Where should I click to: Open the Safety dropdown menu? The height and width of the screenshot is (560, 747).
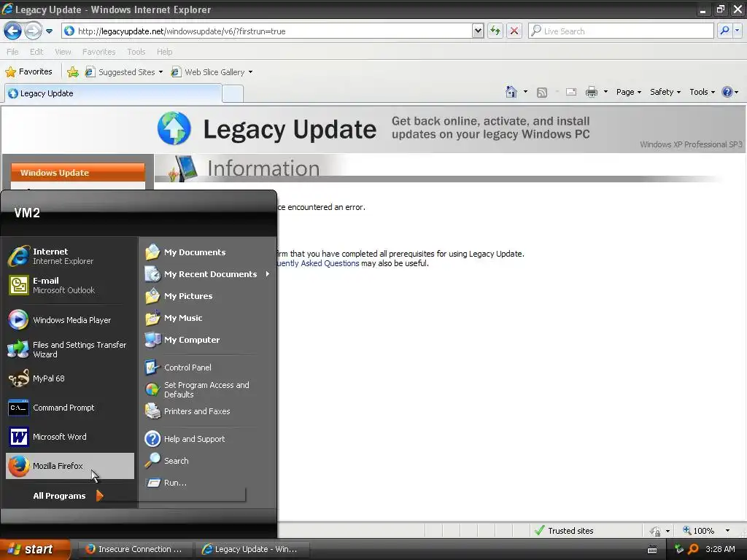click(665, 92)
